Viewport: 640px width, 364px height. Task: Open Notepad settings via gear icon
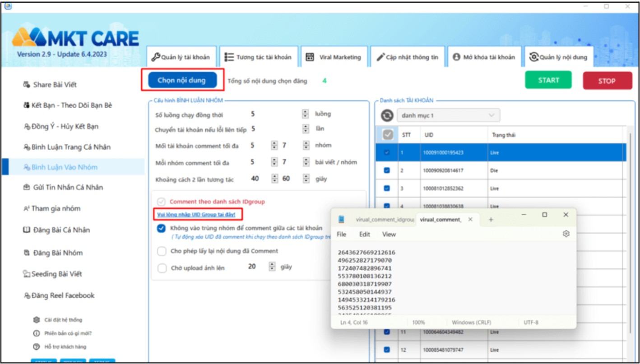(x=565, y=234)
